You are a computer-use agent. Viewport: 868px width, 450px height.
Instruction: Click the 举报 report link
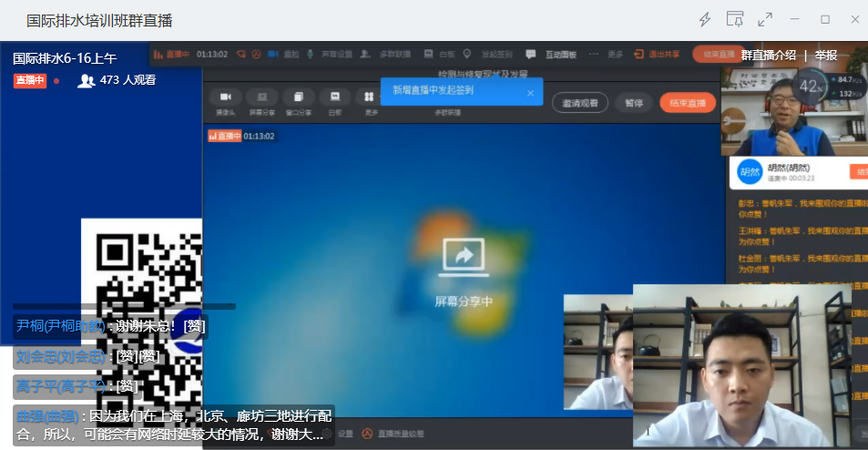[826, 56]
